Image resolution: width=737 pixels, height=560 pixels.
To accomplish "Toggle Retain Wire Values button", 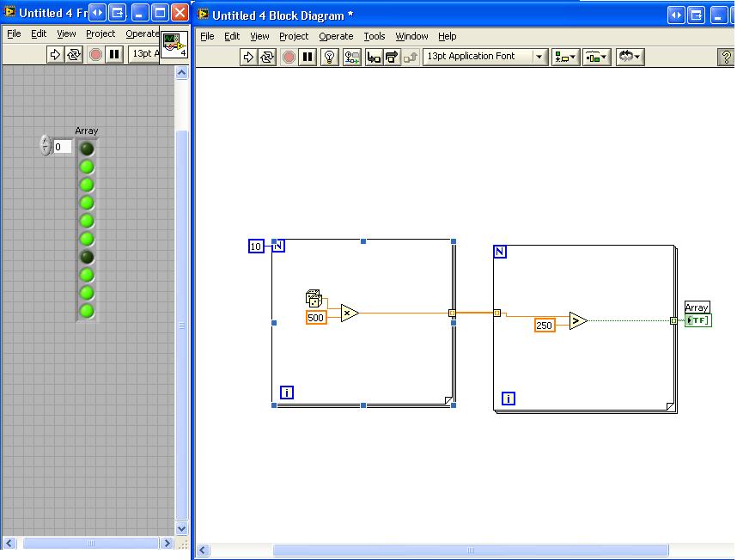I will (352, 57).
